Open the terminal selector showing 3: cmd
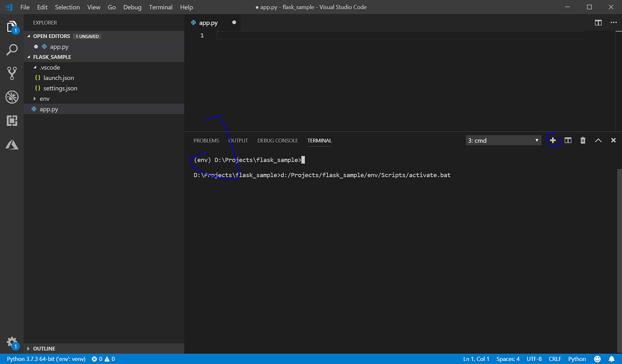This screenshot has height=364, width=622. click(x=503, y=140)
